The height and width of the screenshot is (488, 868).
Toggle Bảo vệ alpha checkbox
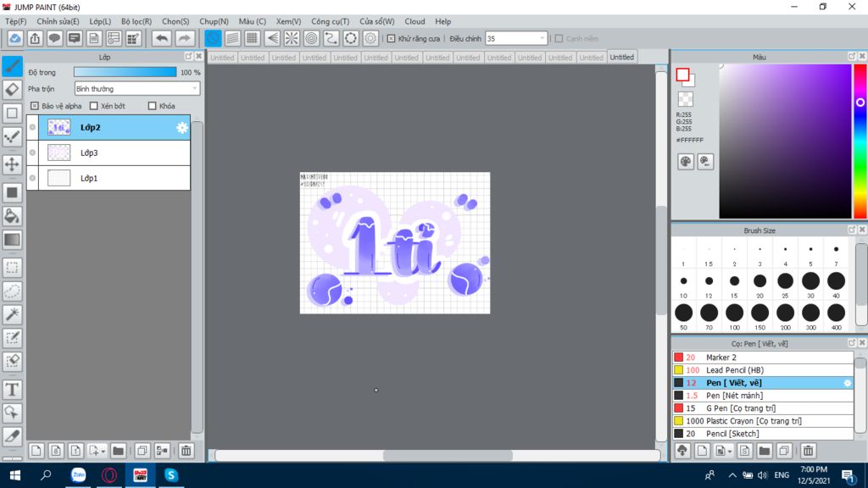click(34, 106)
